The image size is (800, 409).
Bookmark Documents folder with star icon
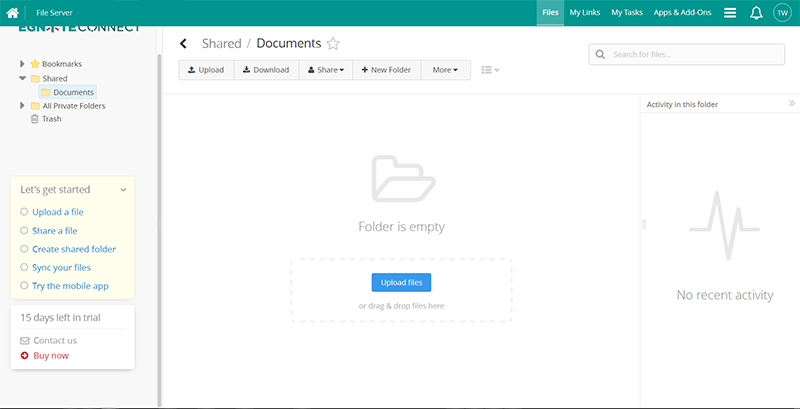(x=333, y=44)
